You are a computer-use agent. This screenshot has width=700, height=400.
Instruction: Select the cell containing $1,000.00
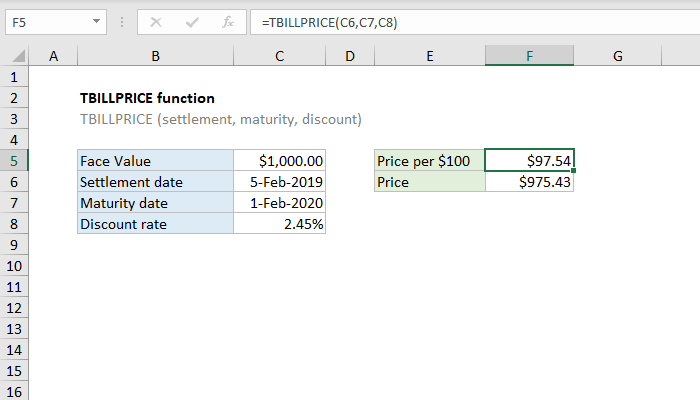pos(279,161)
